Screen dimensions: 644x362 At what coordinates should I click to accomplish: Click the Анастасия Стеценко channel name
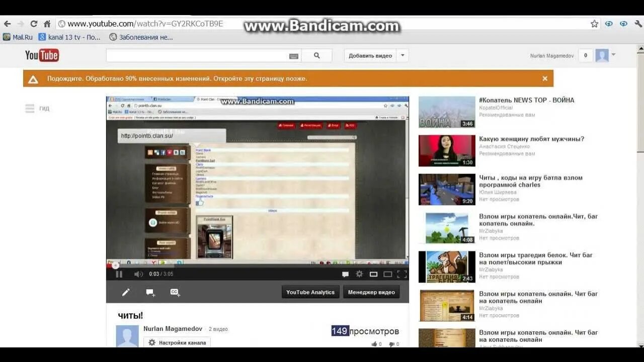(504, 146)
